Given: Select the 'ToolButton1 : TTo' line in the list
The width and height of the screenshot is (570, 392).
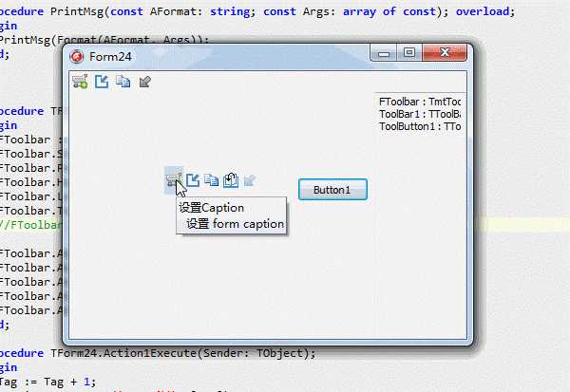Looking at the screenshot, I should pos(420,126).
